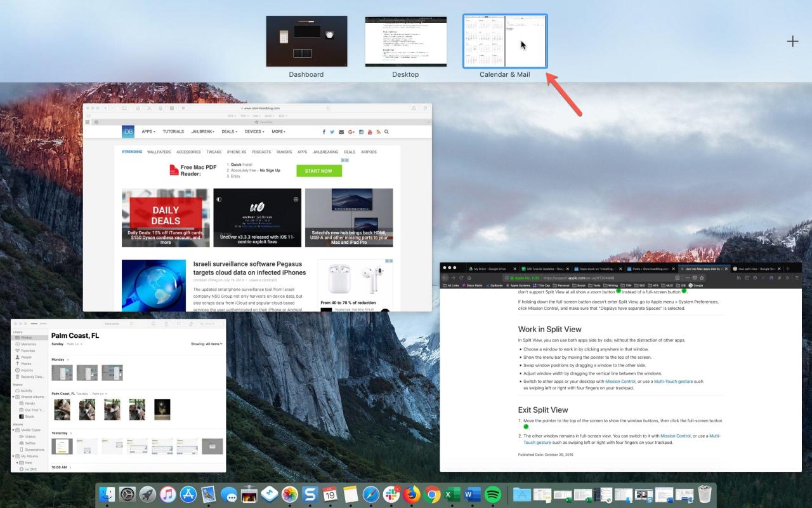
Task: Open the Israeli surveillance software Pegasus article
Action: click(250, 268)
